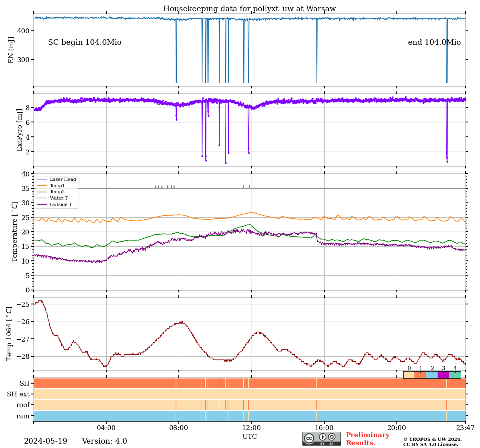480x448 pixels.
Task: Click the status colorbar swatch labeled 4
Action: pyautogui.click(x=455, y=375)
